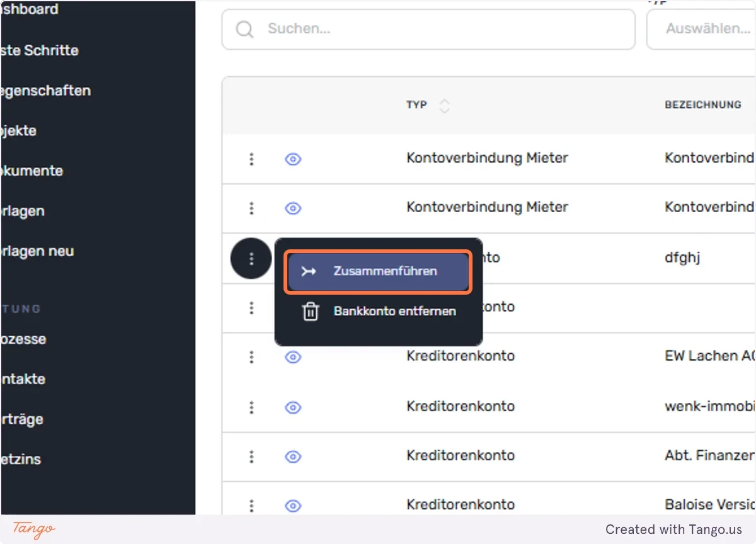Screen dimensions: 756x544
Task: Click the BEZEICHNUNG column header
Action: 702,105
